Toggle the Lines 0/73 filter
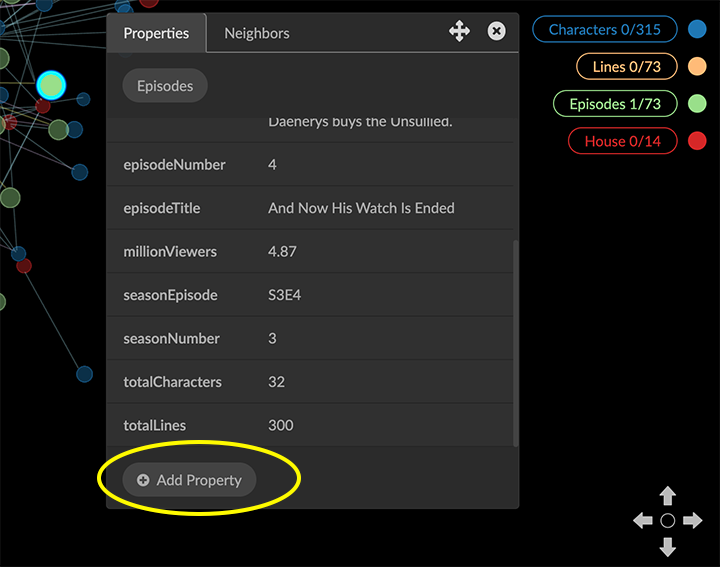 point(627,67)
